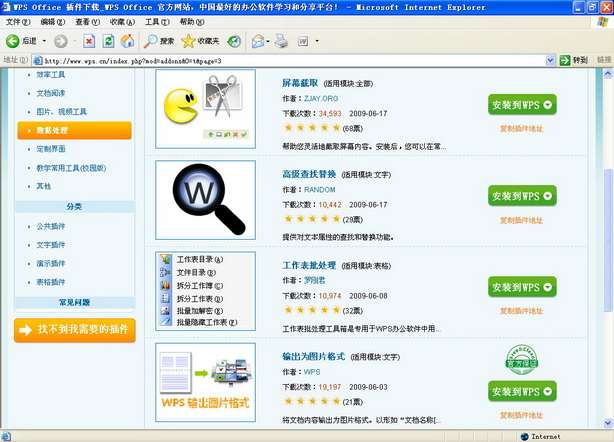Click the 屏幕截取 scissors thumbnail image

206,109
